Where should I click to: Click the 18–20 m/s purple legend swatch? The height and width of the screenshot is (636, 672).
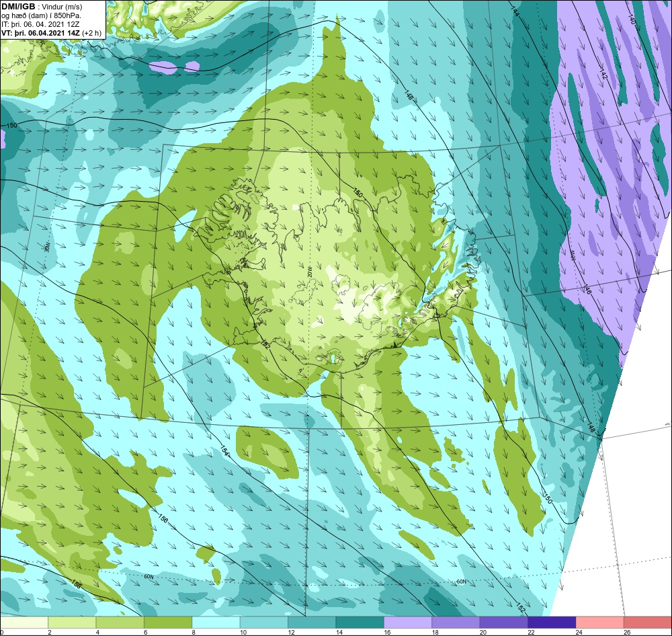point(456,623)
